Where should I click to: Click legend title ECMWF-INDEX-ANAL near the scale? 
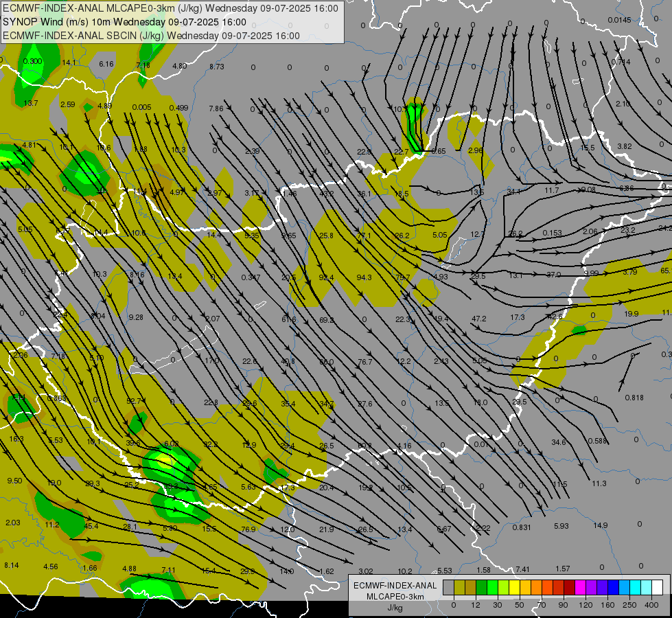[395, 586]
